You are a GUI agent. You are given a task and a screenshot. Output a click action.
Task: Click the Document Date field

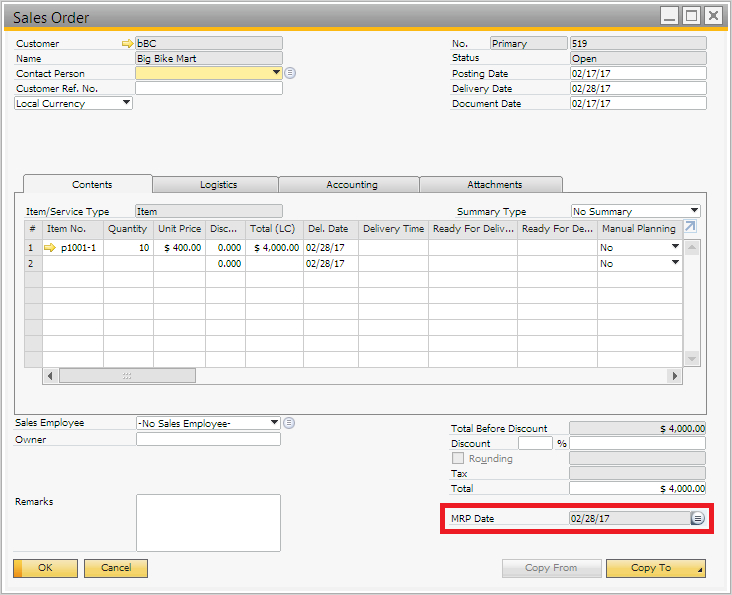coord(638,103)
